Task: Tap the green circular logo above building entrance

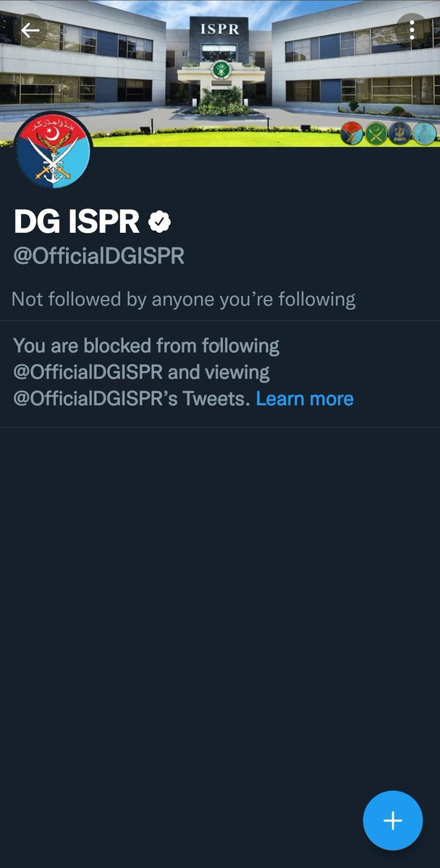Action: tap(220, 71)
